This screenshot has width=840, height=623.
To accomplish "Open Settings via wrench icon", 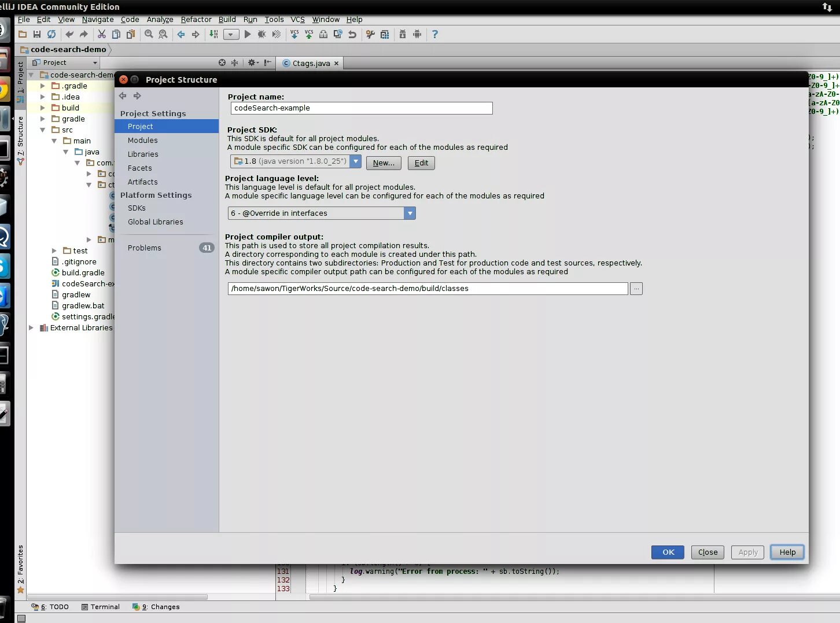I will coord(370,34).
